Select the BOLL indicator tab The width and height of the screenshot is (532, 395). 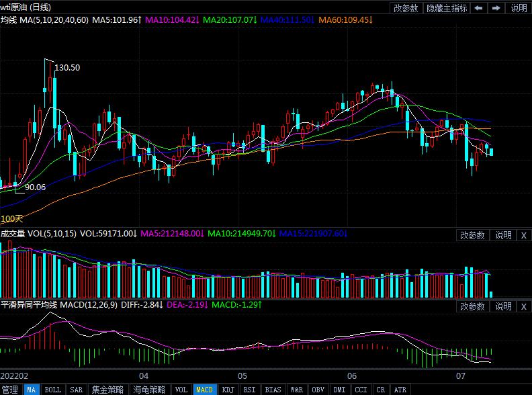[x=53, y=390]
